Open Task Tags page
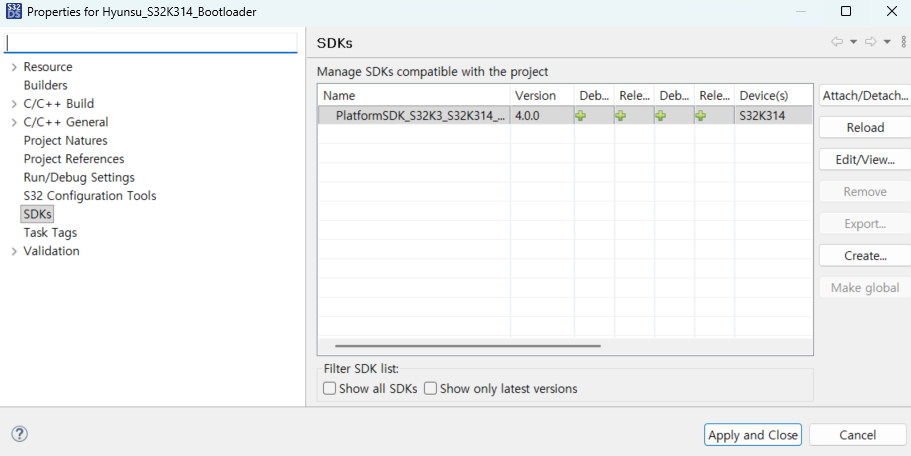911x456 pixels. 50,233
